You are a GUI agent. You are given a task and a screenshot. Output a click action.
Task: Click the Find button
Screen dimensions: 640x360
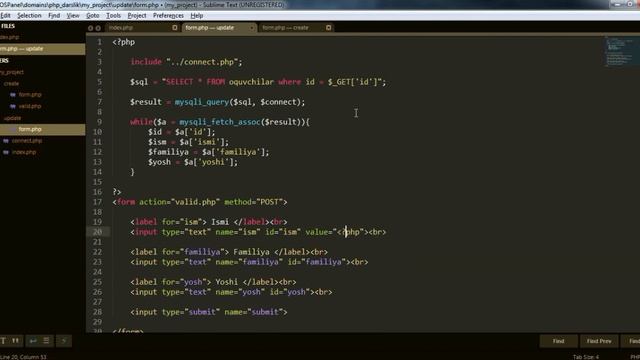click(x=558, y=341)
